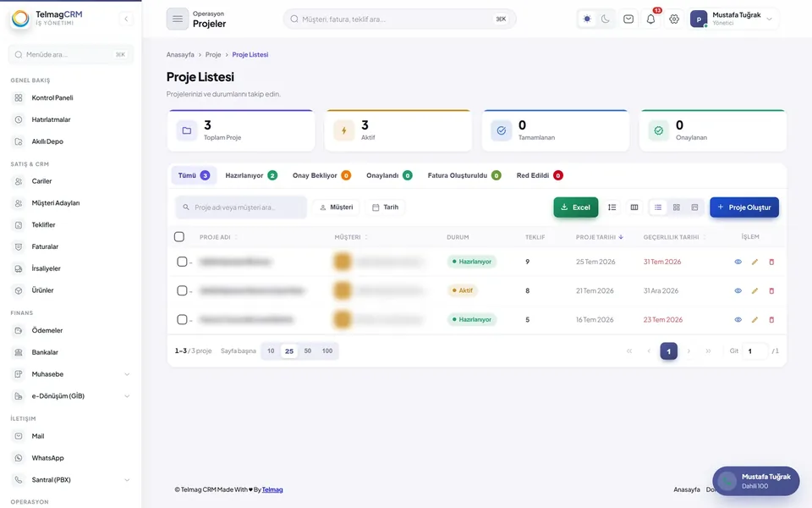Open the Tarih date filter
The width and height of the screenshot is (812, 508).
[x=386, y=207]
